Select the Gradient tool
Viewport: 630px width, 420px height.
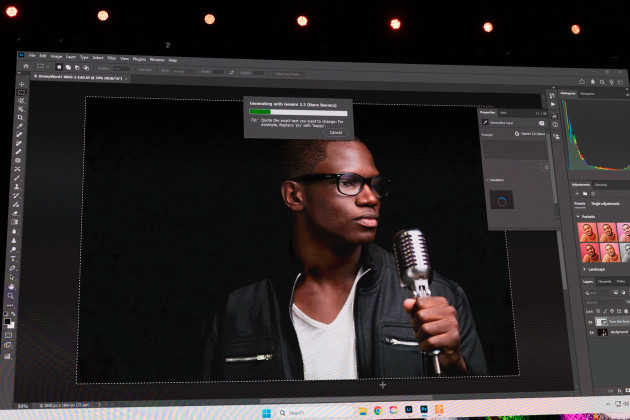pyautogui.click(x=16, y=222)
